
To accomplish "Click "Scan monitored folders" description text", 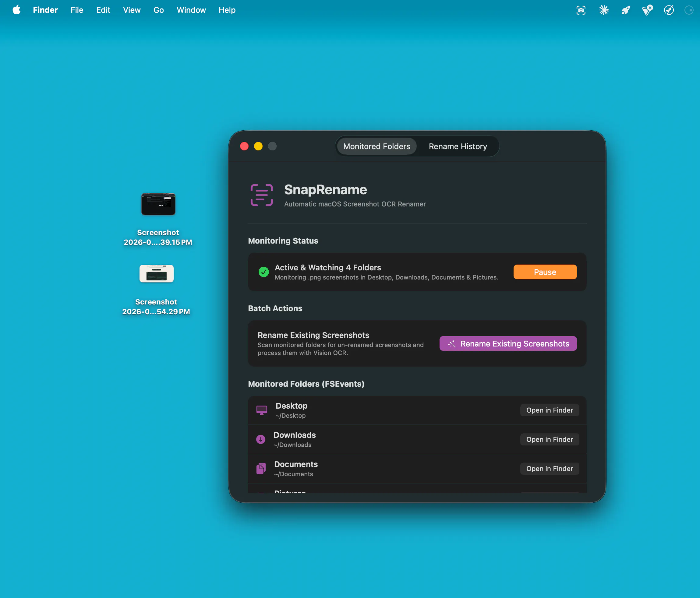I will 341,349.
